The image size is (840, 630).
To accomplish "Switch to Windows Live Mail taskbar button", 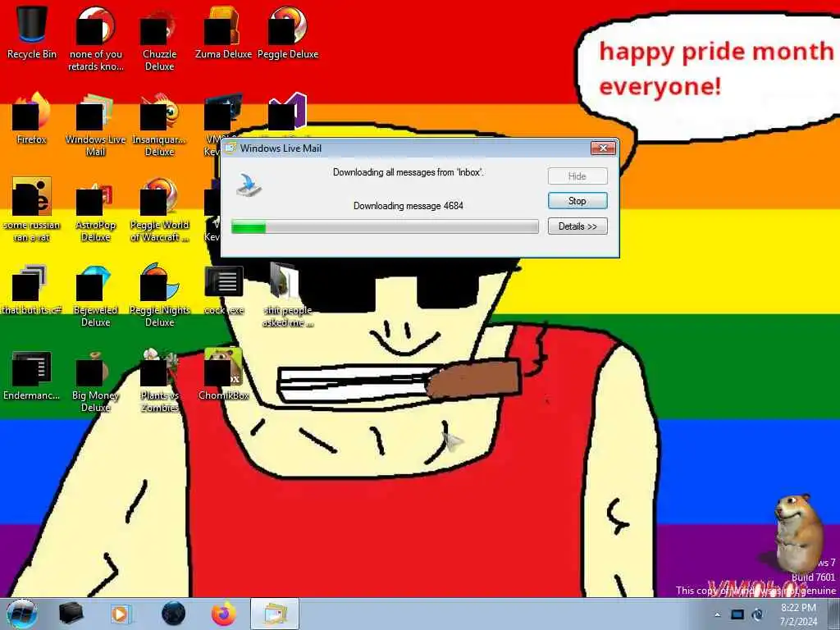I will [275, 614].
